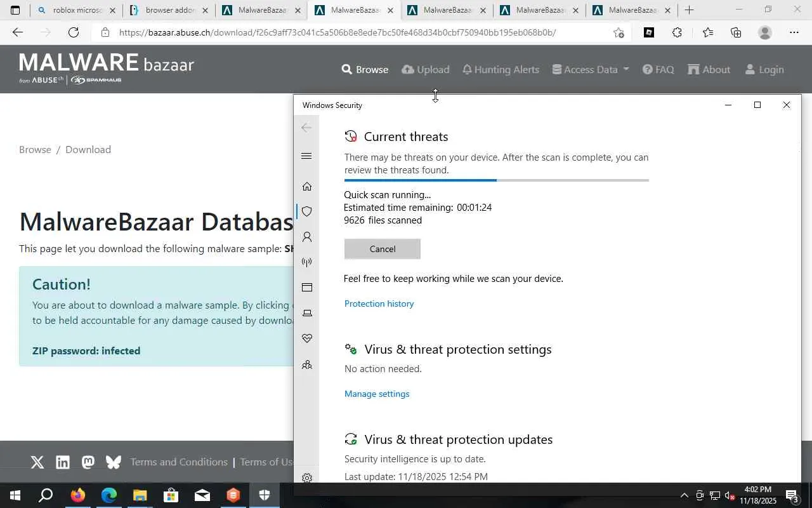Open Mail app from taskbar
The image size is (812, 508).
point(202,495)
